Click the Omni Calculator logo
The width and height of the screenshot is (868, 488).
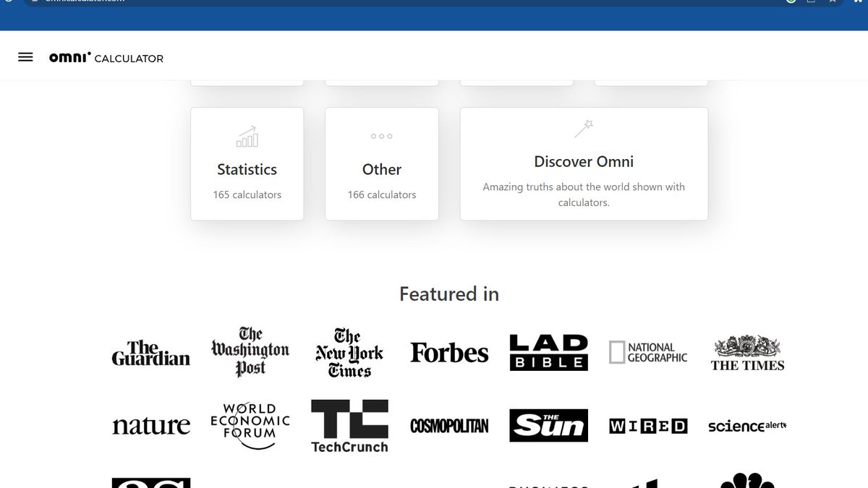coord(106,58)
